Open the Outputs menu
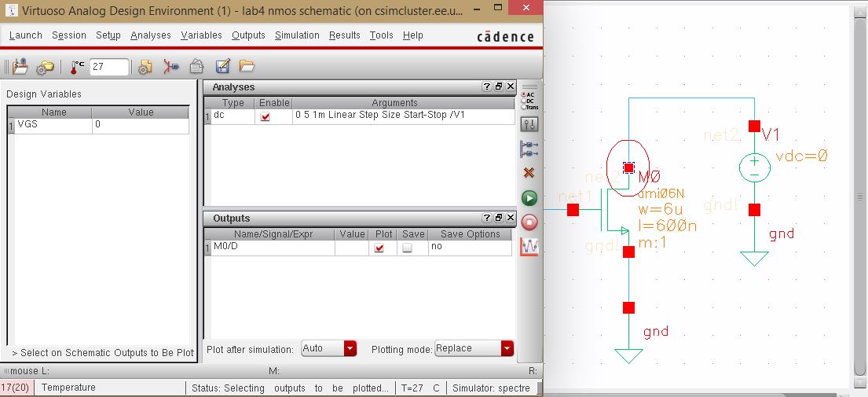The image size is (868, 397). [x=248, y=35]
